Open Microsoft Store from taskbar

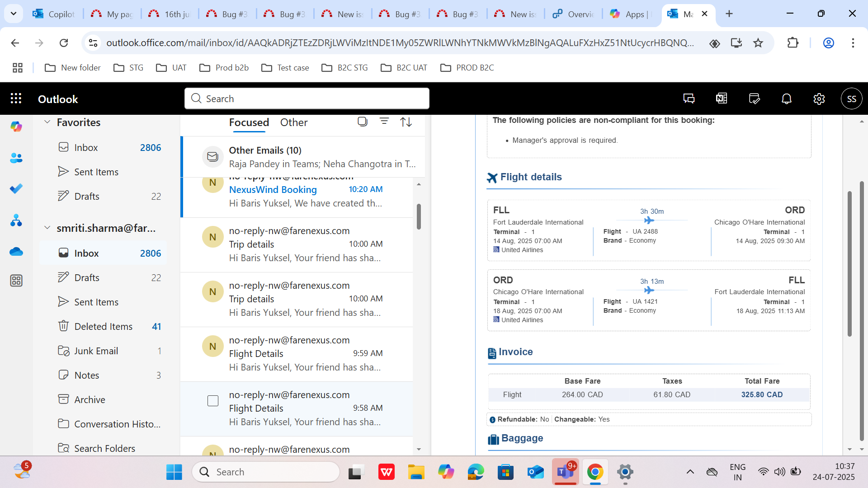[x=505, y=472]
